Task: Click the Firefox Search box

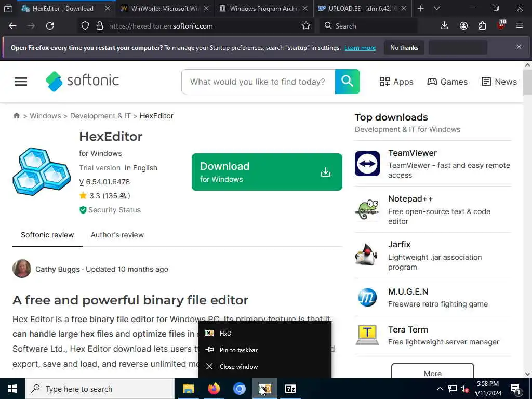Action: (x=368, y=26)
